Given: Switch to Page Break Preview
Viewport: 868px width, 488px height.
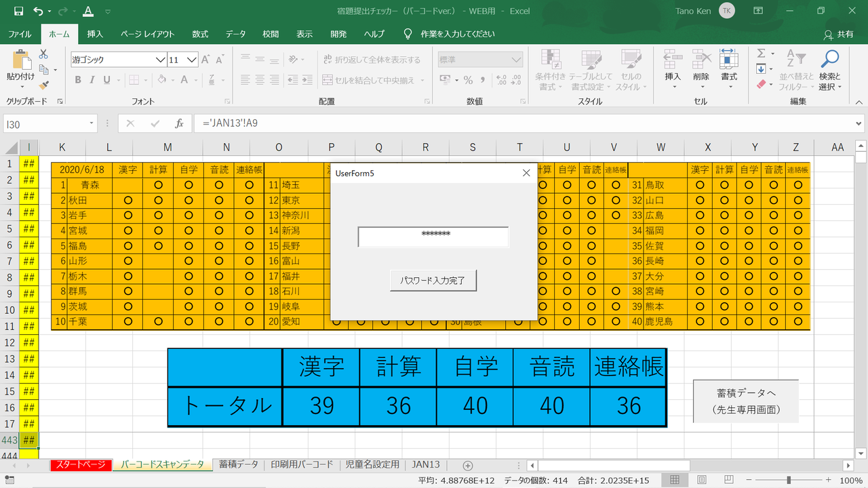Looking at the screenshot, I should tap(728, 480).
